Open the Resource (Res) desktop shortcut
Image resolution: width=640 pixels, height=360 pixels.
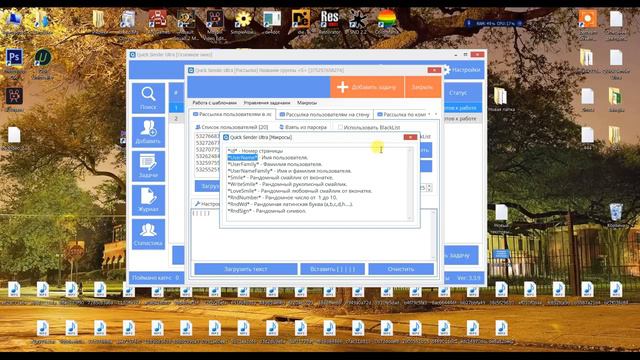[x=329, y=20]
